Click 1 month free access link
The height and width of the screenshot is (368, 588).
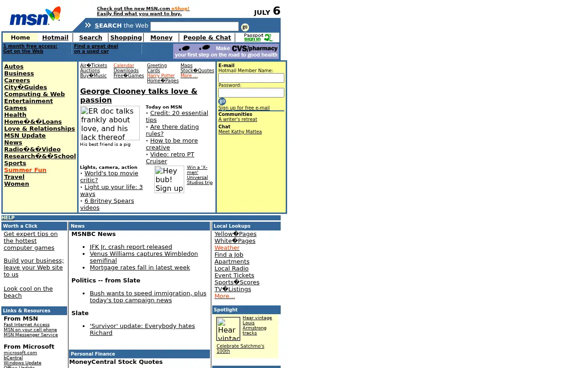30,49
